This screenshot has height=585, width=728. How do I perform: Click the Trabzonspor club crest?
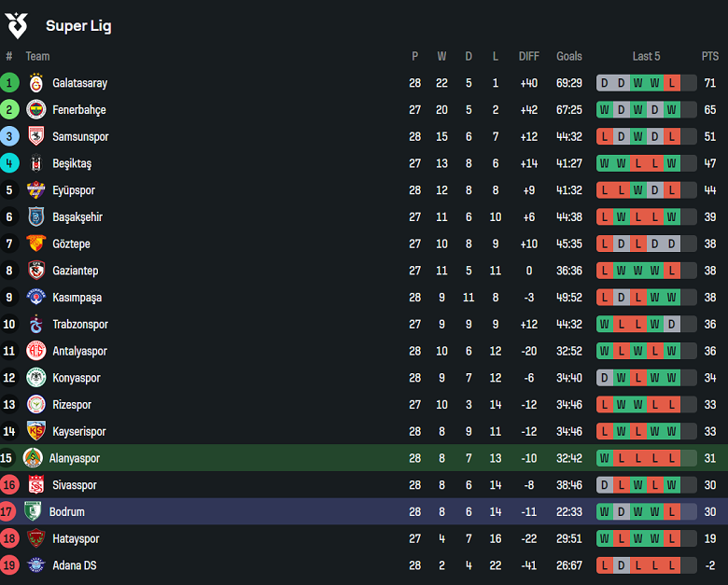[36, 325]
